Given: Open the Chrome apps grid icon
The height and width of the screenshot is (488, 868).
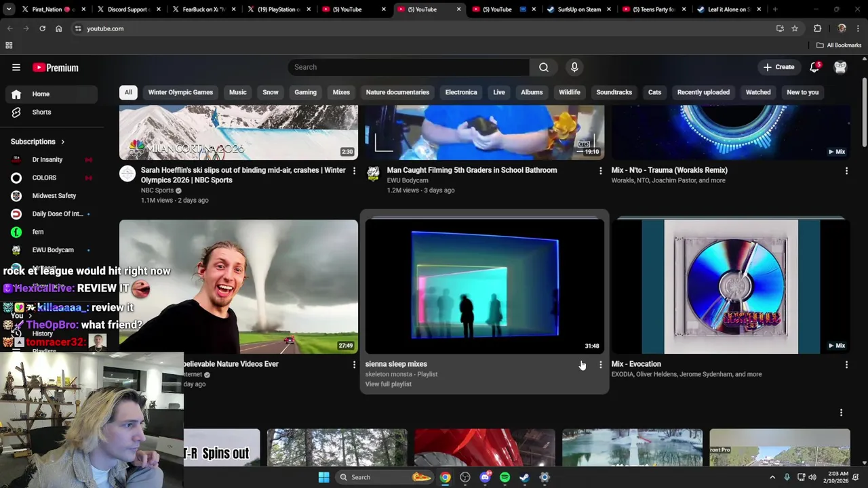Looking at the screenshot, I should click(9, 45).
